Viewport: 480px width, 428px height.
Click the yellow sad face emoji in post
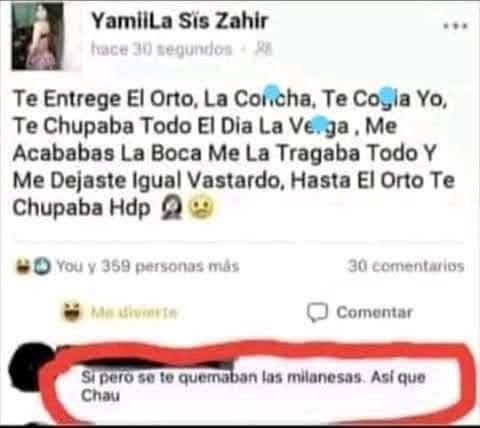coord(202,207)
